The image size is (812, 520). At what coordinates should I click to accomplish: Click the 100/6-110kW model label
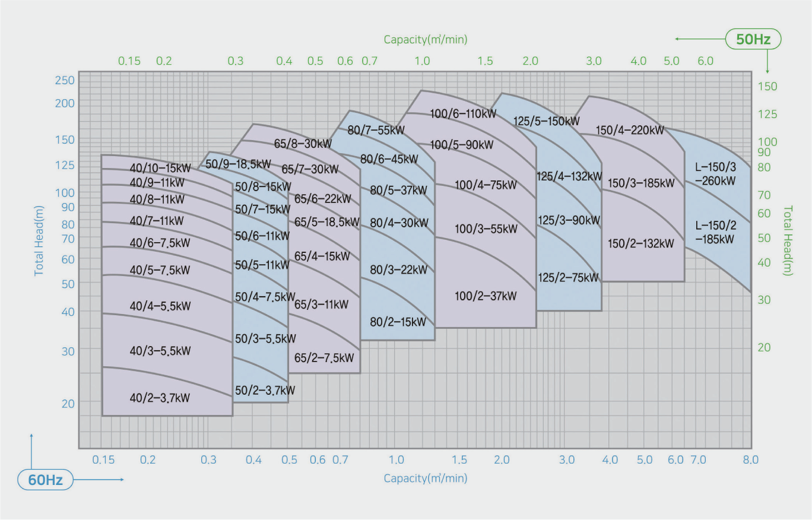464,113
